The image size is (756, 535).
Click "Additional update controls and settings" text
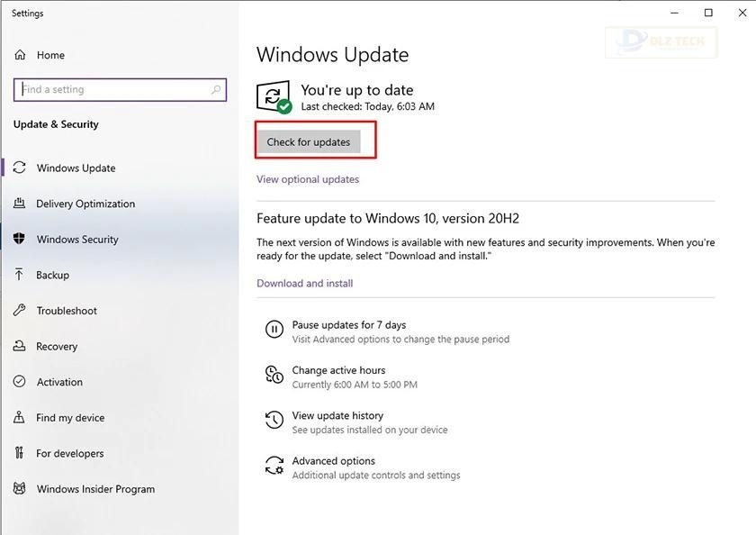click(x=376, y=476)
